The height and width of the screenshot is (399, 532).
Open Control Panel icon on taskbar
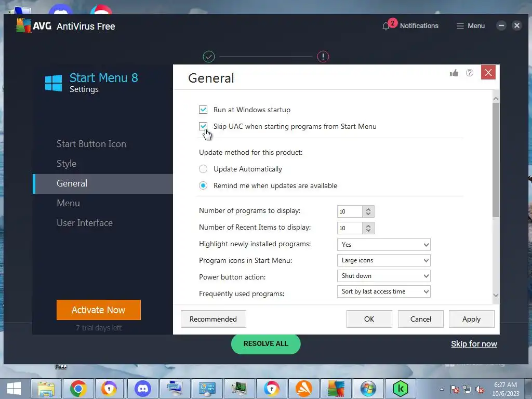tap(207, 389)
